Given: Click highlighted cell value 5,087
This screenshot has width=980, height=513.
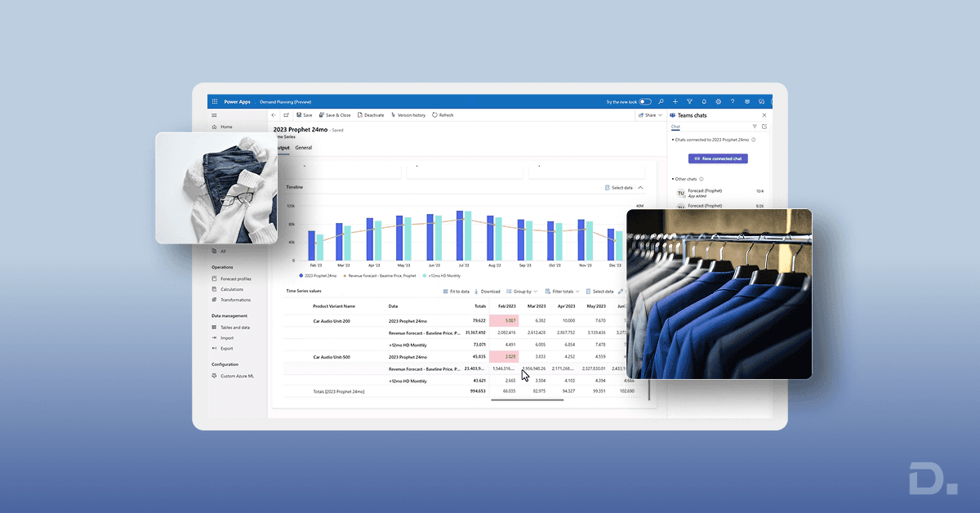Looking at the screenshot, I should tap(504, 321).
